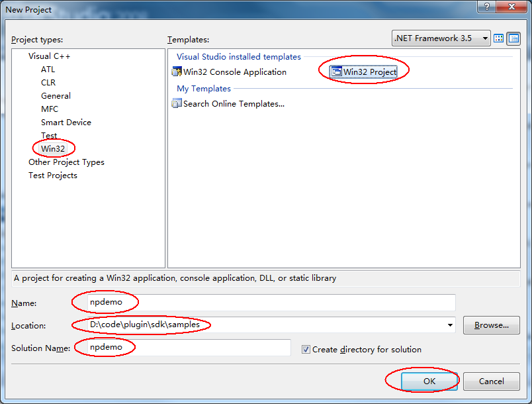The image size is (532, 404).
Task: Click the Templates label
Action: point(188,40)
